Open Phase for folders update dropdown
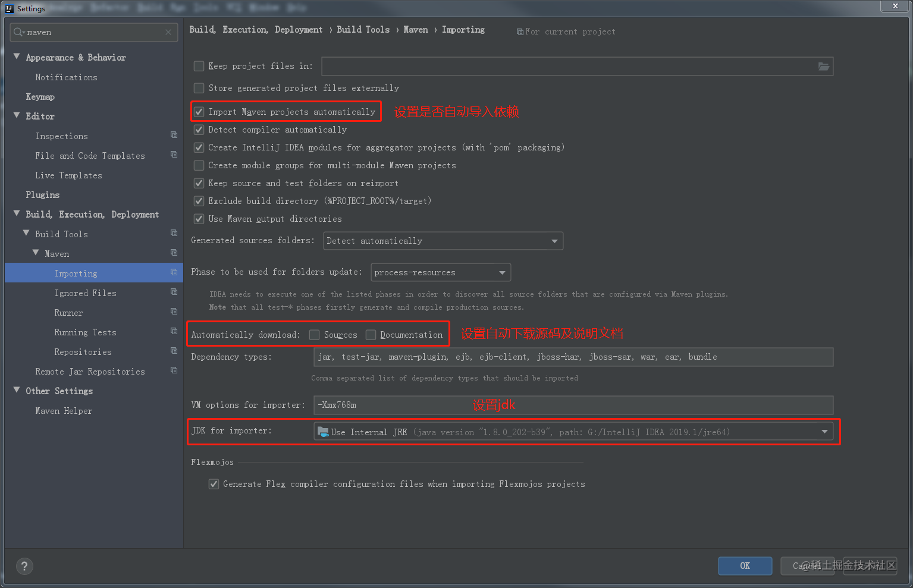Screen dimensions: 913x588 (441, 272)
